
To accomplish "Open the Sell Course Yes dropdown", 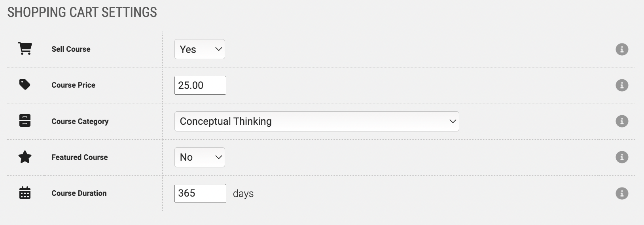I will [200, 49].
